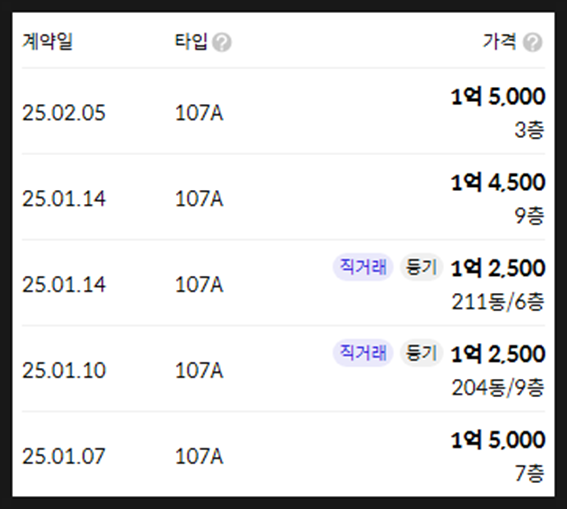
Task: Click the 211동/6층 unit detail
Action: tap(498, 301)
